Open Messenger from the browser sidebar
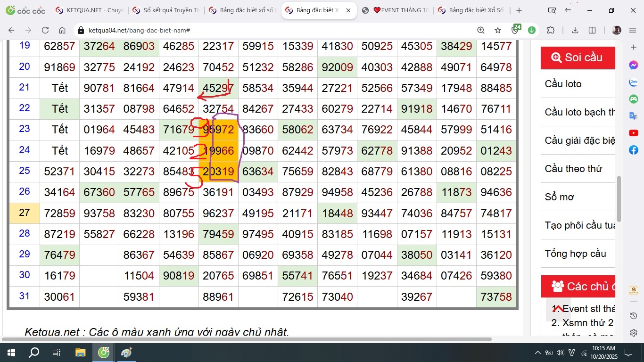The width and height of the screenshot is (644, 362). pyautogui.click(x=634, y=66)
